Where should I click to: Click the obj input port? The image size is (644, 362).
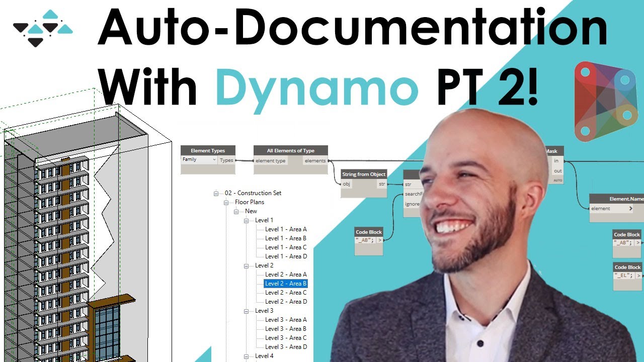[x=347, y=184]
